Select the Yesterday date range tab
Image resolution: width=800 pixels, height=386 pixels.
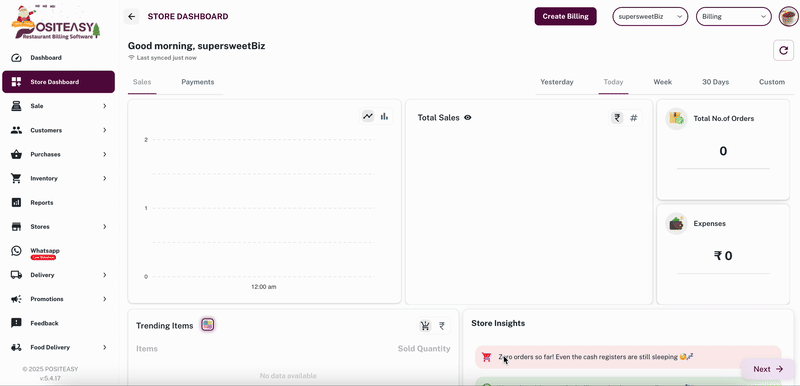click(557, 82)
